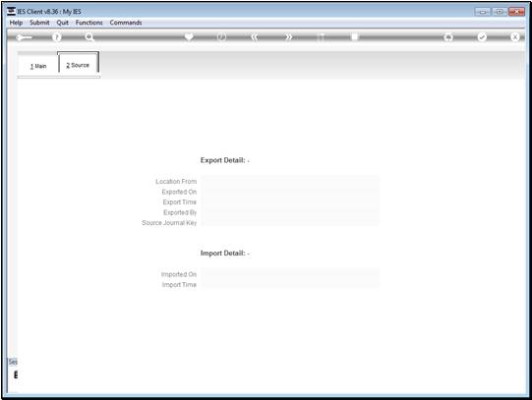Click the heart favorites icon

(x=189, y=36)
